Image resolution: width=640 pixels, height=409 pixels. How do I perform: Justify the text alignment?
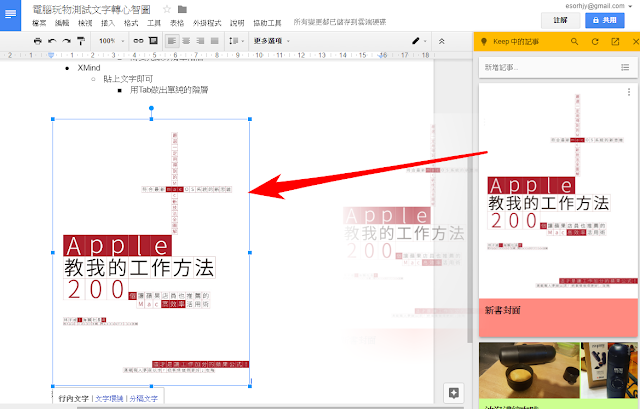(214, 41)
